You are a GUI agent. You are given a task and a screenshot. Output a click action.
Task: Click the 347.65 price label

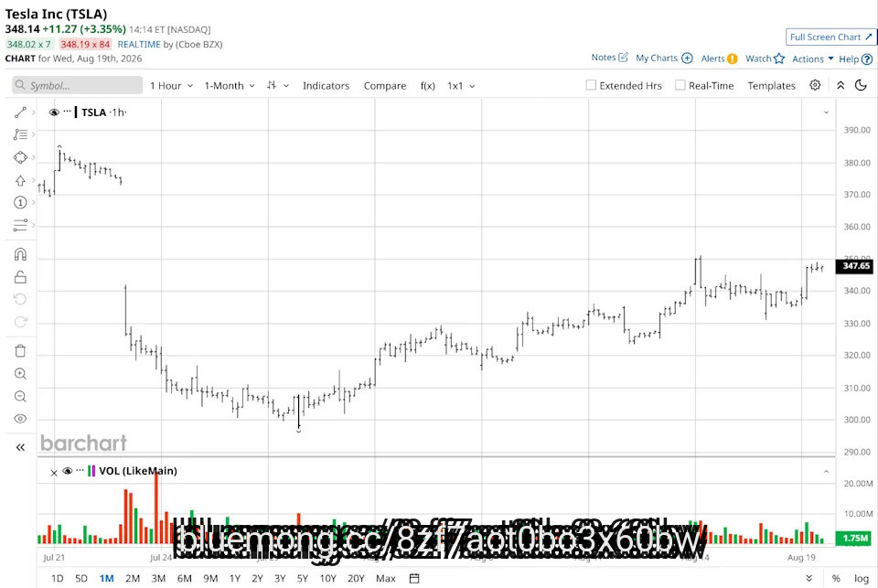coord(855,266)
